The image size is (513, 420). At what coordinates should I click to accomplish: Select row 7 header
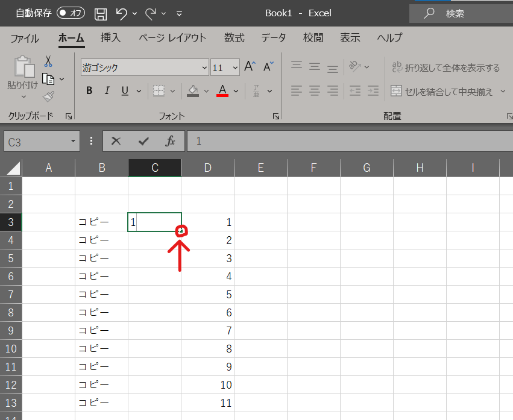click(x=11, y=295)
